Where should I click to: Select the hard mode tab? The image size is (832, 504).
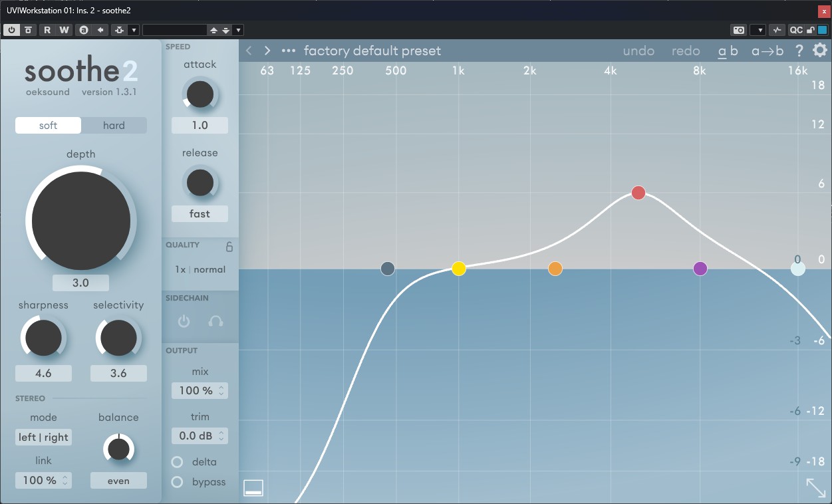pos(114,126)
